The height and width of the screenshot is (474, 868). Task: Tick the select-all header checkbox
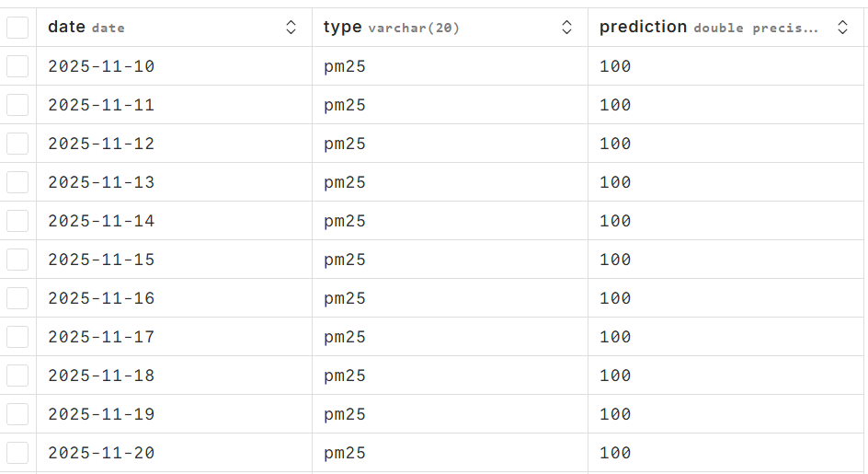(17, 28)
